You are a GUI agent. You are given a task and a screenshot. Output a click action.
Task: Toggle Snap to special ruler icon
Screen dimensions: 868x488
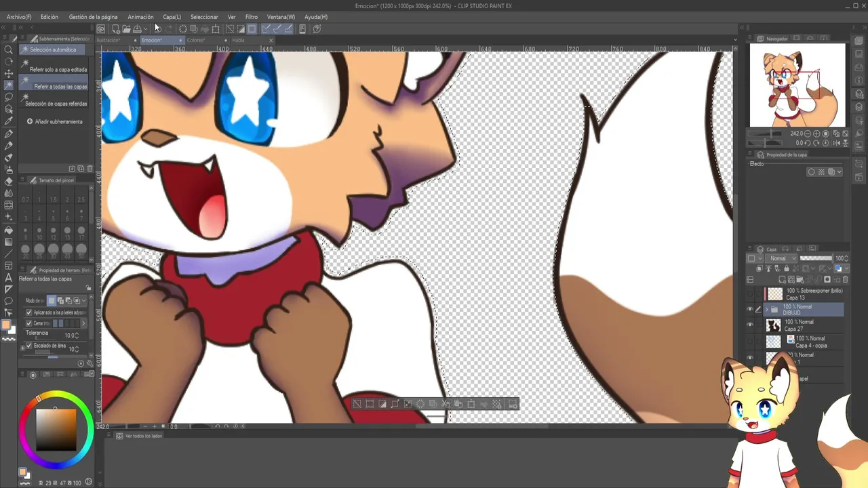[x=277, y=28]
